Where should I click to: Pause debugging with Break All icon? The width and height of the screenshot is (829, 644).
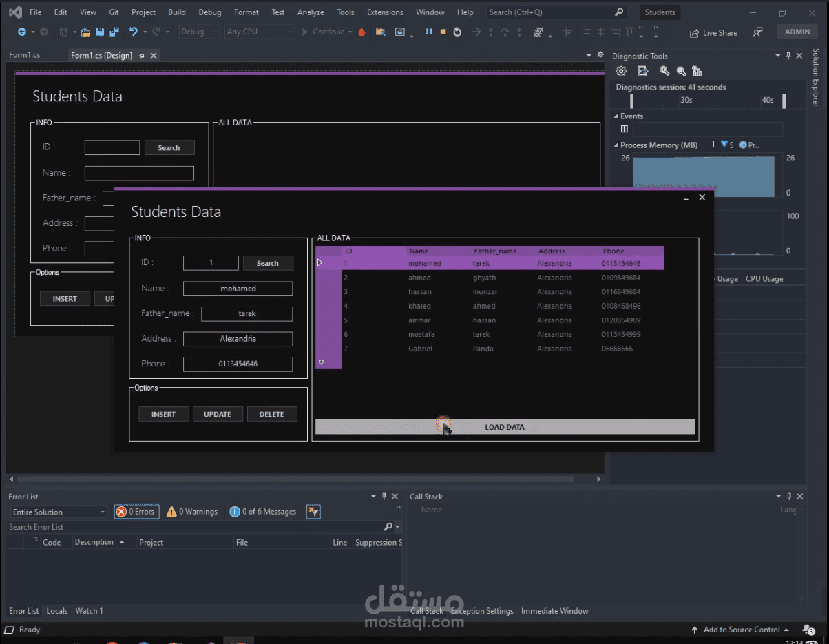coord(429,32)
